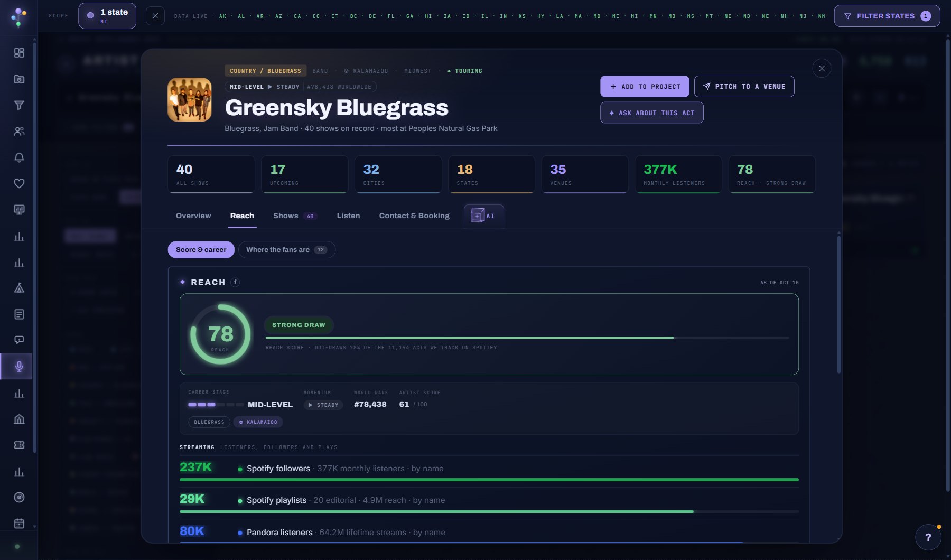Click the Country / Bluegrass genre tag
The image size is (951, 560).
pos(265,71)
